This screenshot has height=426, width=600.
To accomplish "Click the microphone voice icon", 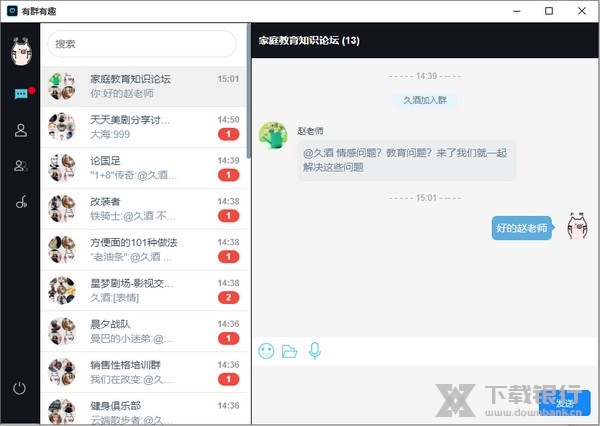I will point(315,351).
